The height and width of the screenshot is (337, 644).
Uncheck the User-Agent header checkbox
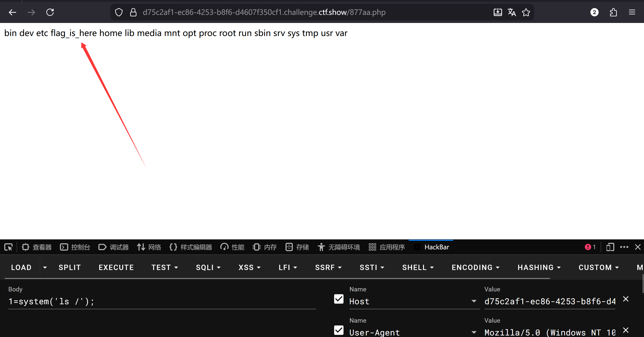coord(339,330)
